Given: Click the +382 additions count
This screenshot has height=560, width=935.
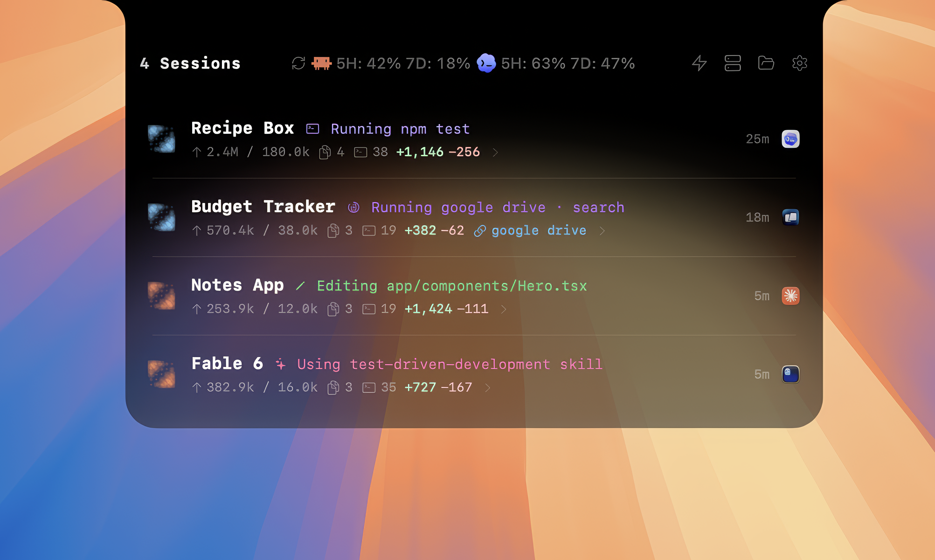Looking at the screenshot, I should pyautogui.click(x=420, y=230).
